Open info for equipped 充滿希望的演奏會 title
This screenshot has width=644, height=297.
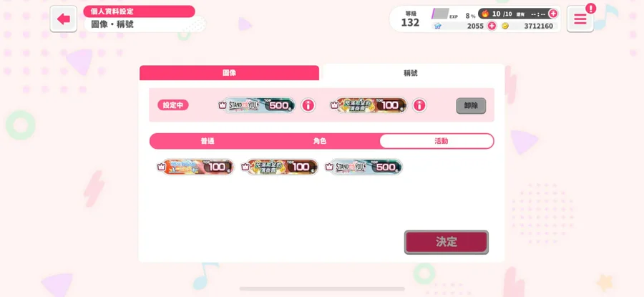click(x=419, y=105)
